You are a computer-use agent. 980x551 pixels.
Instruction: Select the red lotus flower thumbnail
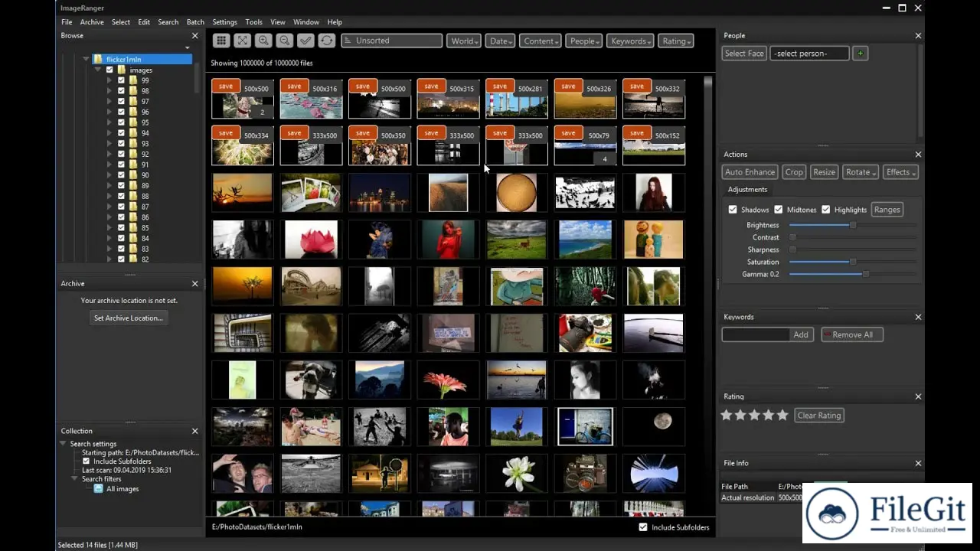coord(311,240)
